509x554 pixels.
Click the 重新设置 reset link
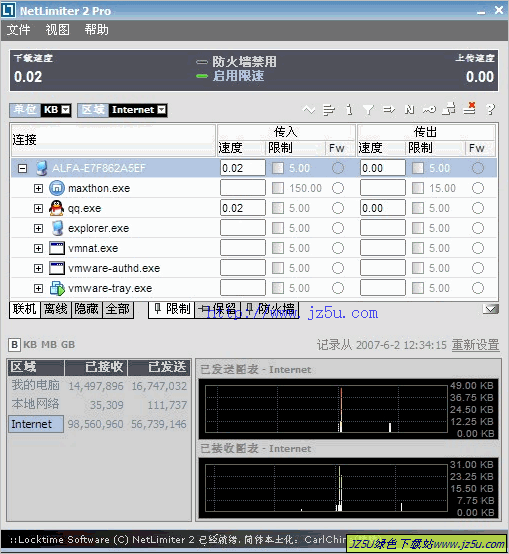click(x=475, y=344)
